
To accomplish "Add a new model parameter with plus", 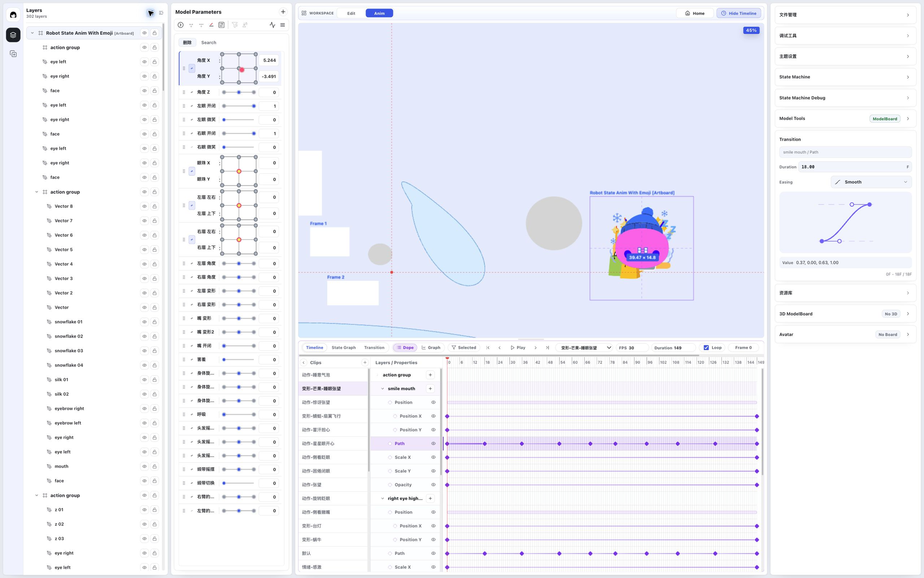I will 283,12.
